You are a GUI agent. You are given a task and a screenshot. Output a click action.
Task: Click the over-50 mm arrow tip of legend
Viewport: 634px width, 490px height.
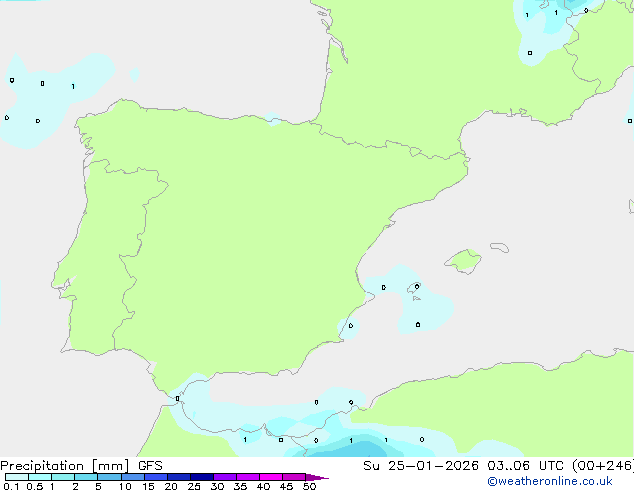click(317, 477)
